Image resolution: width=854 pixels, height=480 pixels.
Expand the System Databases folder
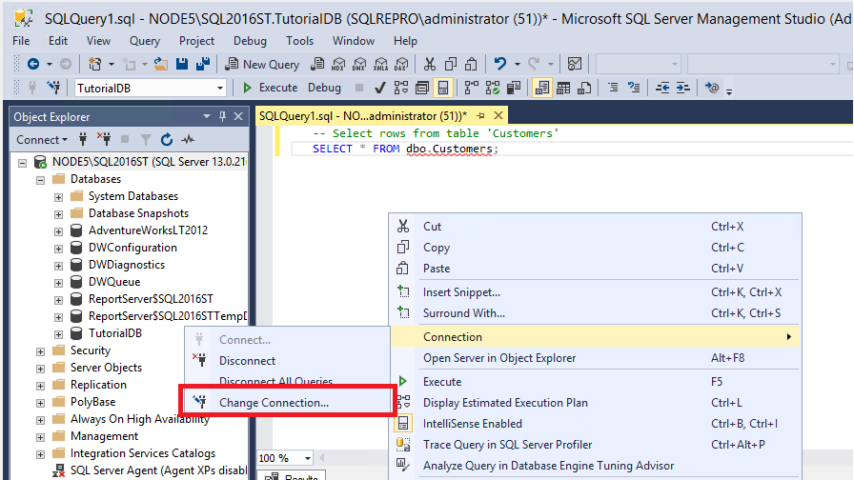click(x=58, y=197)
